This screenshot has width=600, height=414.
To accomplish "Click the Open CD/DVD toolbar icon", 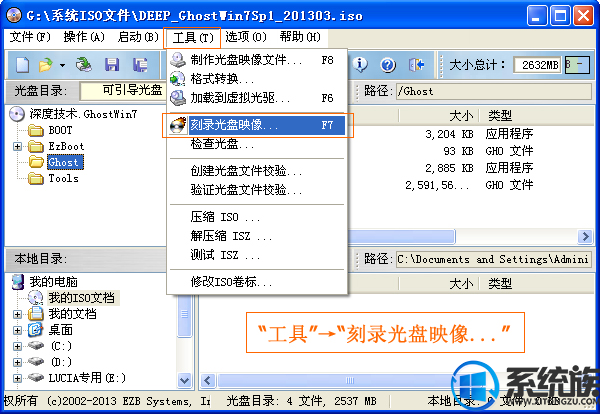I will point(83,65).
